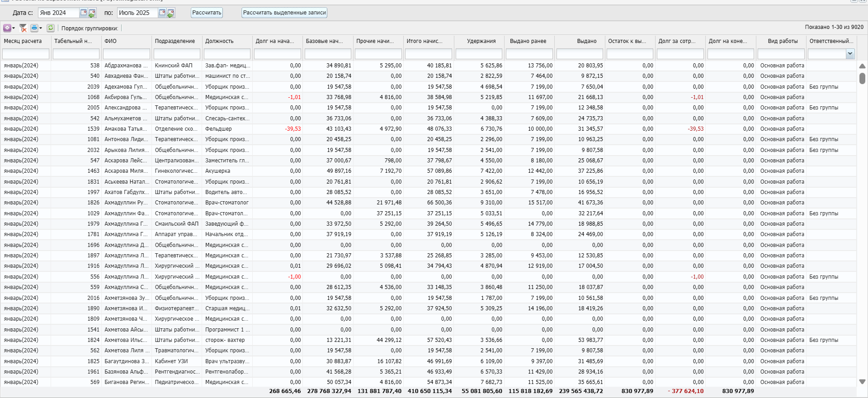Click filter box under Должность column
868x398 pixels.
coord(227,54)
